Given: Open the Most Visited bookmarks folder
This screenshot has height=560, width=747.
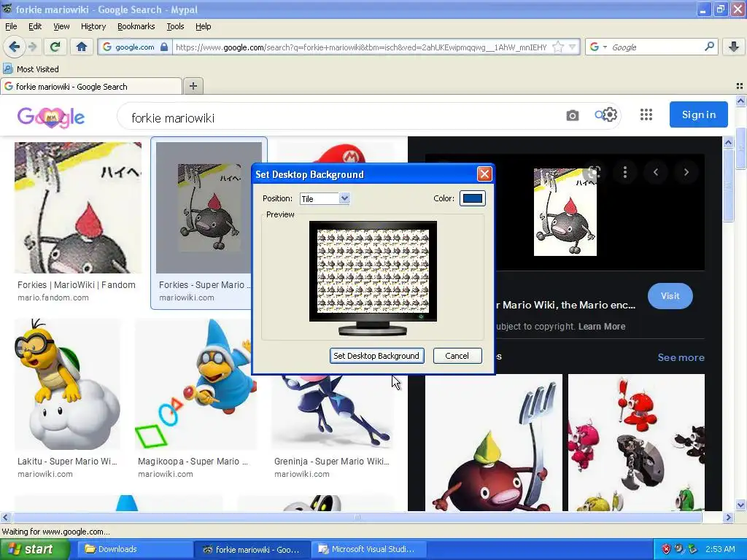Looking at the screenshot, I should pyautogui.click(x=31, y=69).
